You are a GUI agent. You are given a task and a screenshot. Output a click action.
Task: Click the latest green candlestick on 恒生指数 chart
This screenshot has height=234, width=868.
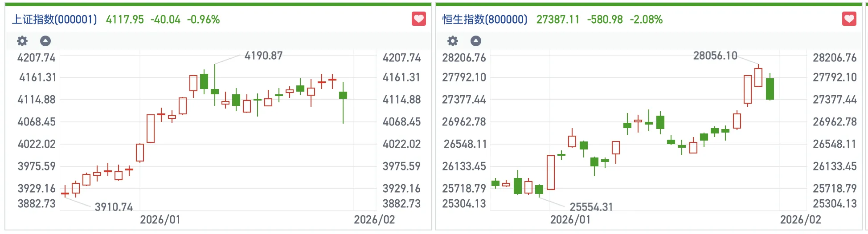tap(770, 89)
